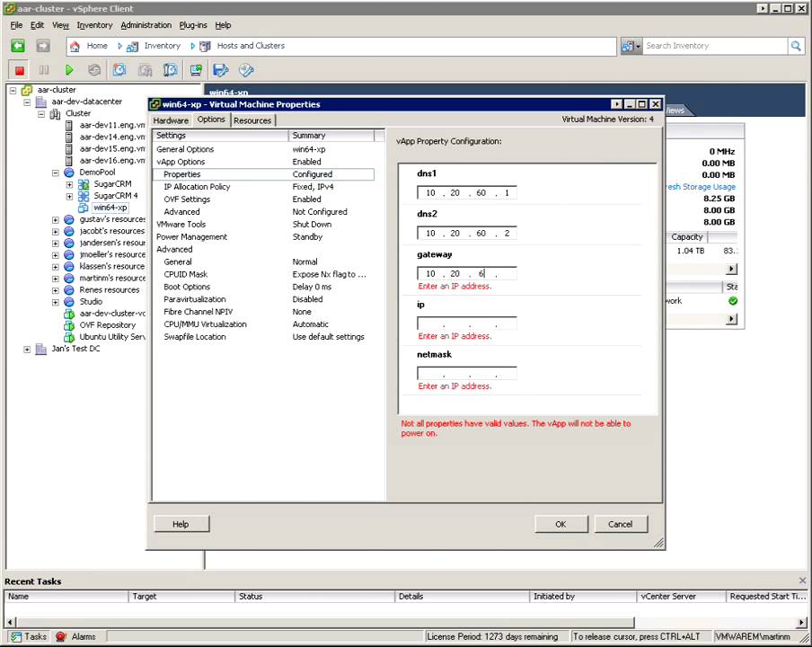Click the suspend toolbar icon
This screenshot has width=812, height=647.
(44, 70)
